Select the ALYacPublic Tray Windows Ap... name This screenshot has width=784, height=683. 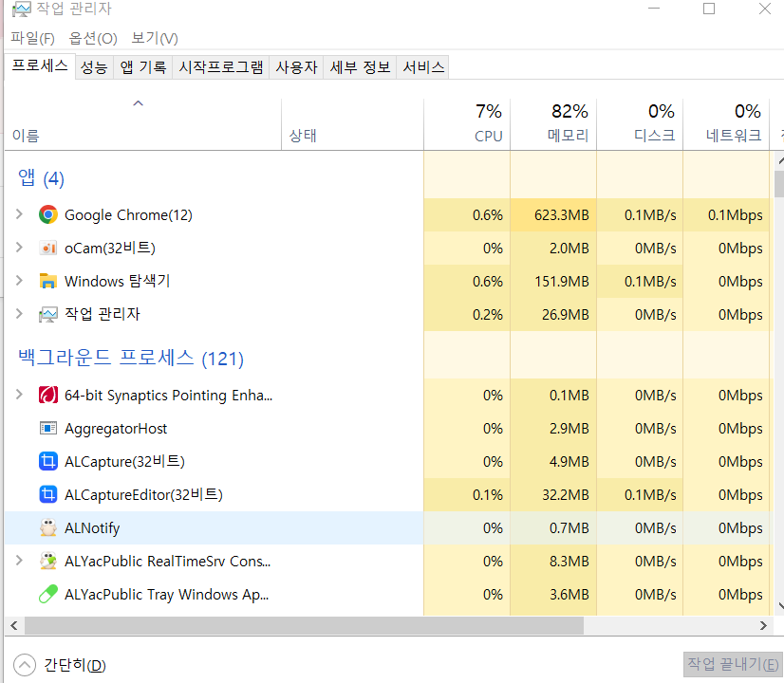click(x=166, y=595)
